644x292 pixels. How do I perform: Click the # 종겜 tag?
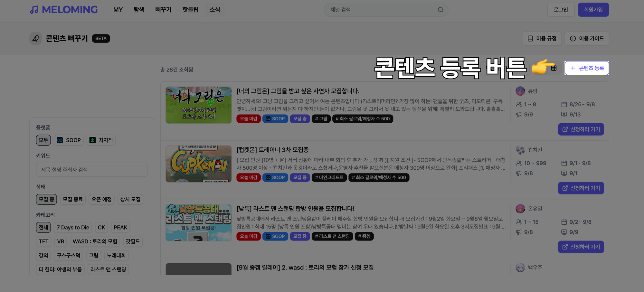(364, 236)
